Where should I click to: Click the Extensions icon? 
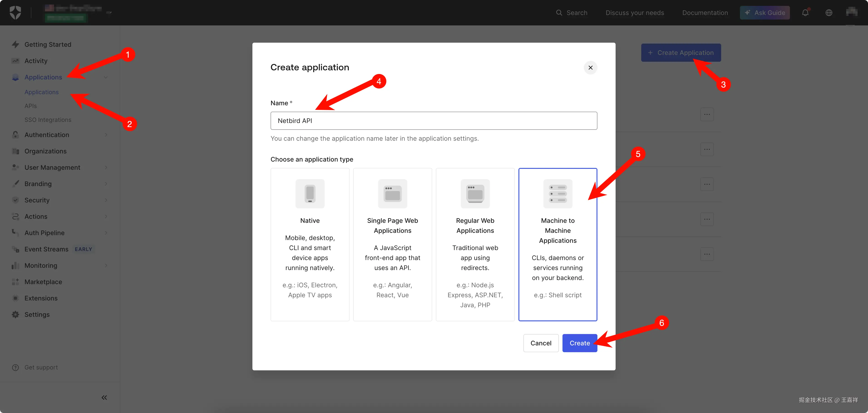click(x=15, y=298)
